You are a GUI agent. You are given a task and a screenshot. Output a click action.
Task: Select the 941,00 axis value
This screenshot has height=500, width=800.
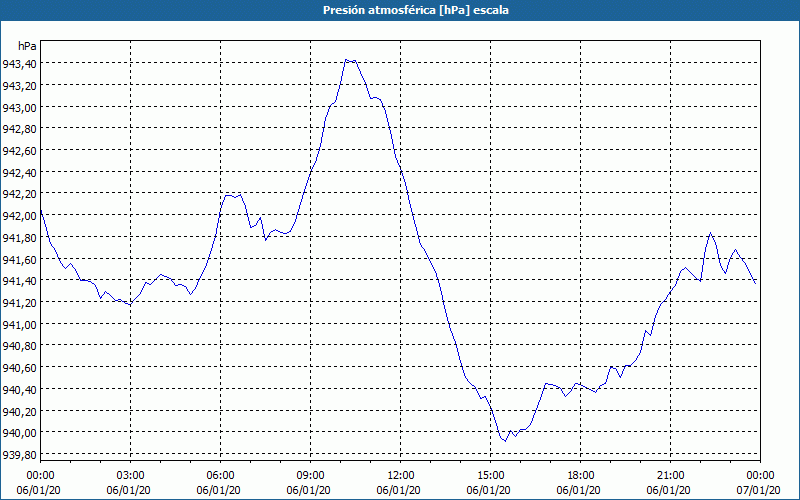point(19,324)
